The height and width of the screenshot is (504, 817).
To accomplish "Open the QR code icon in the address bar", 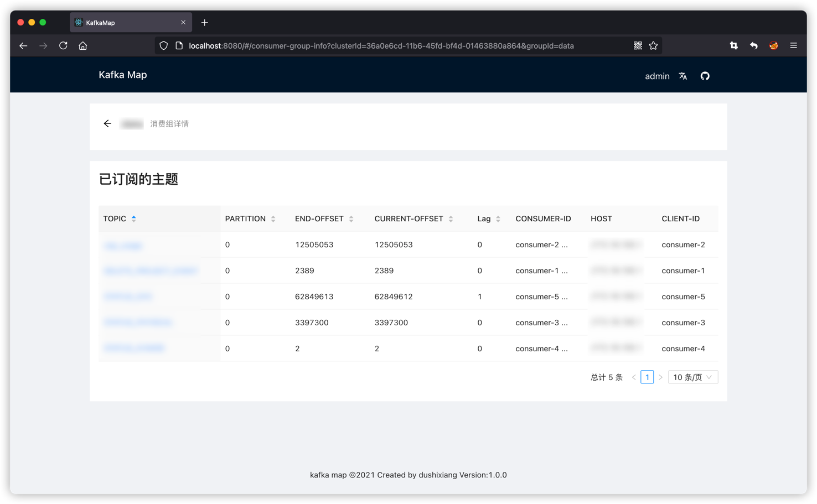I will pyautogui.click(x=637, y=45).
